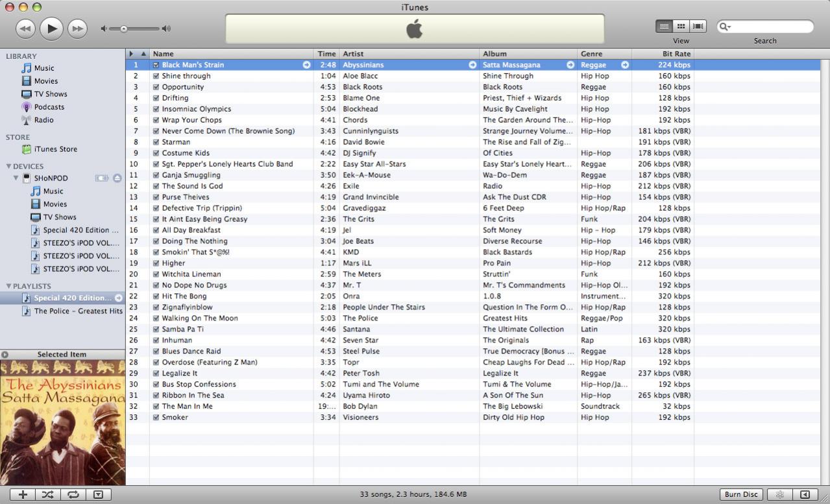Image resolution: width=830 pixels, height=504 pixels.
Task: Open the search magnifier dropdown
Action: (x=725, y=27)
